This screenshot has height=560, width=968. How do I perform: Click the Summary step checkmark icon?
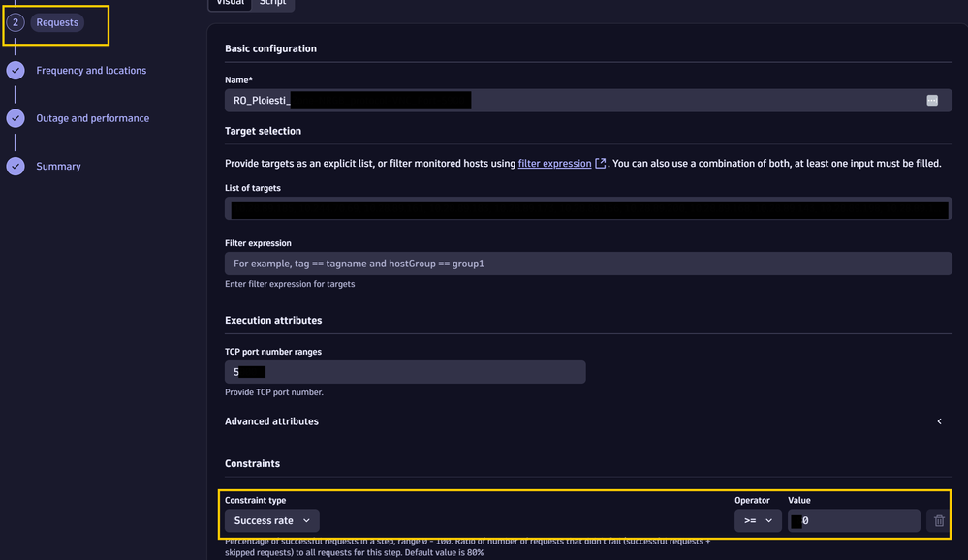[16, 166]
